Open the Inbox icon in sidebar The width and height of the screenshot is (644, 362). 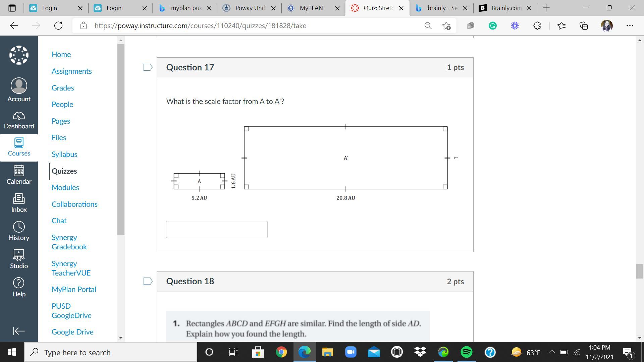click(19, 203)
